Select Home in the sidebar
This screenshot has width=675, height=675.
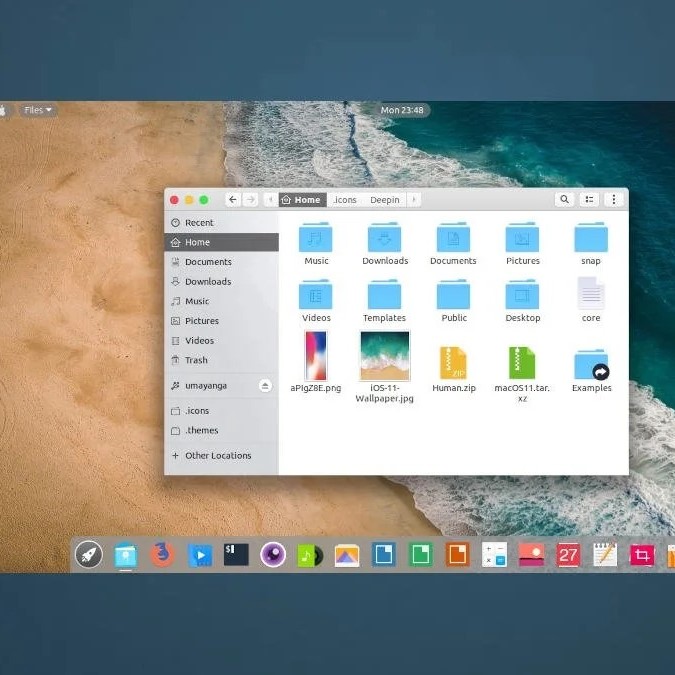[221, 242]
